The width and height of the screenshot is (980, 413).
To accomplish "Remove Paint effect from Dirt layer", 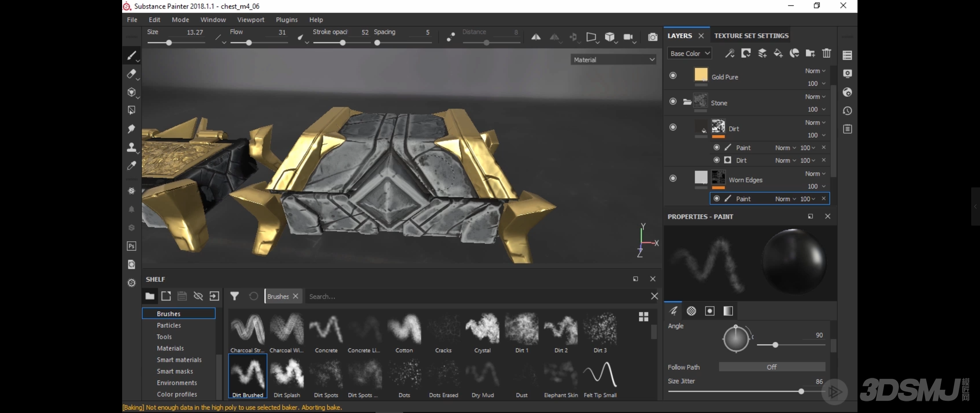I will (x=823, y=147).
